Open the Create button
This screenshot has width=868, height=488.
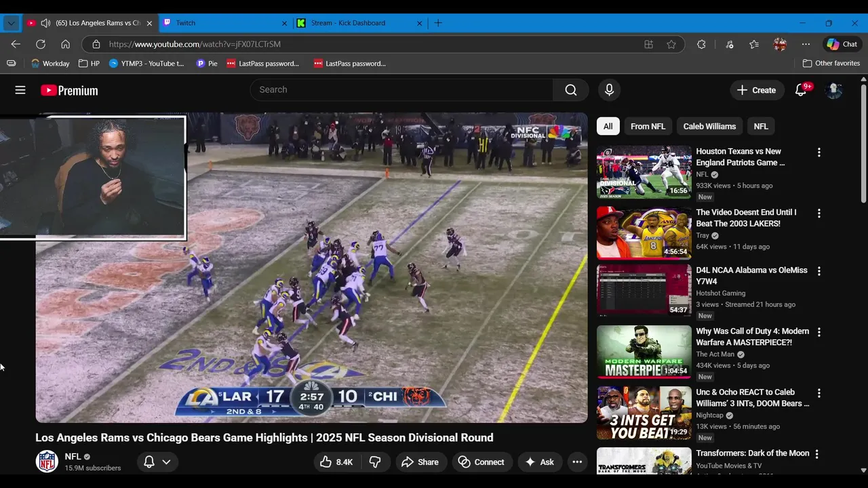(757, 90)
